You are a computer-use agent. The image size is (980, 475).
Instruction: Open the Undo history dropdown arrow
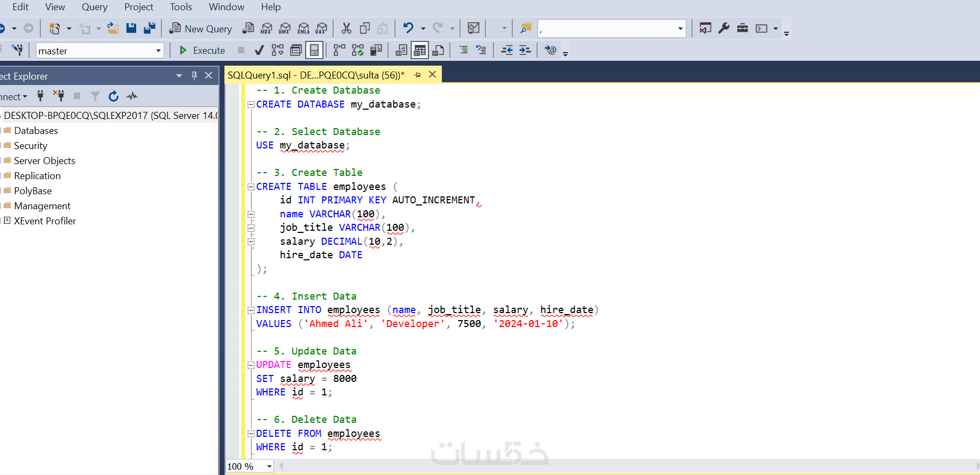[423, 29]
